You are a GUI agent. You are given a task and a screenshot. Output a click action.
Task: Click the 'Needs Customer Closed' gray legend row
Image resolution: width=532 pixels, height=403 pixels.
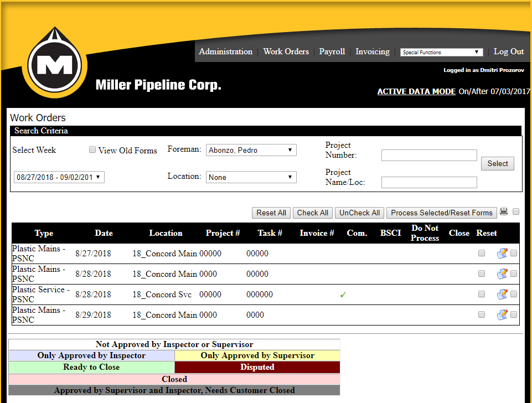pos(174,390)
